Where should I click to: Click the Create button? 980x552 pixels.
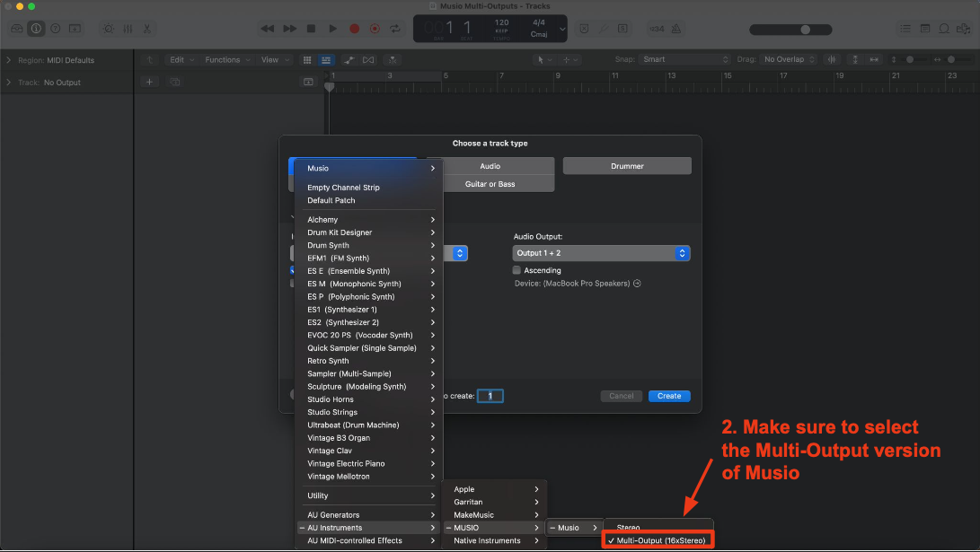pyautogui.click(x=669, y=396)
